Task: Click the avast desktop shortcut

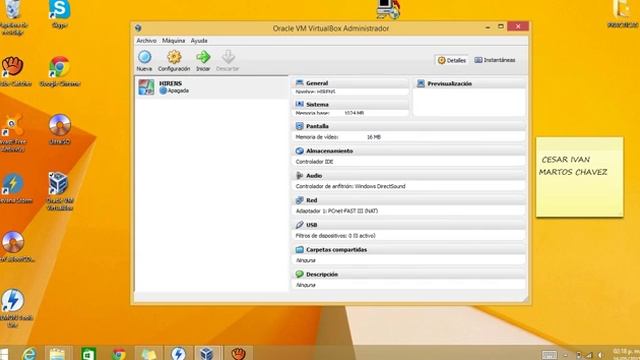Action: click(x=12, y=133)
